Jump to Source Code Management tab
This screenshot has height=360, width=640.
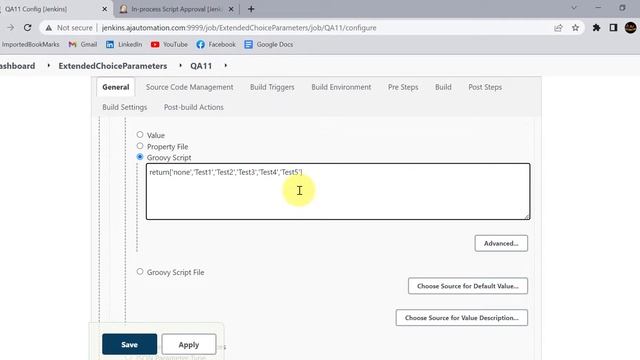pyautogui.click(x=189, y=87)
